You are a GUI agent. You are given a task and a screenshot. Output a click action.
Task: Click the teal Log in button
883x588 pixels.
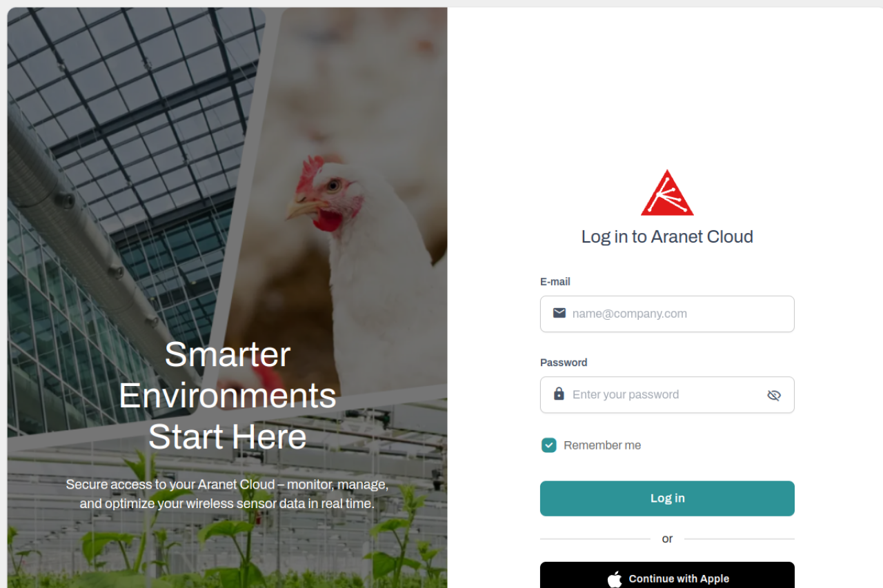coord(667,498)
